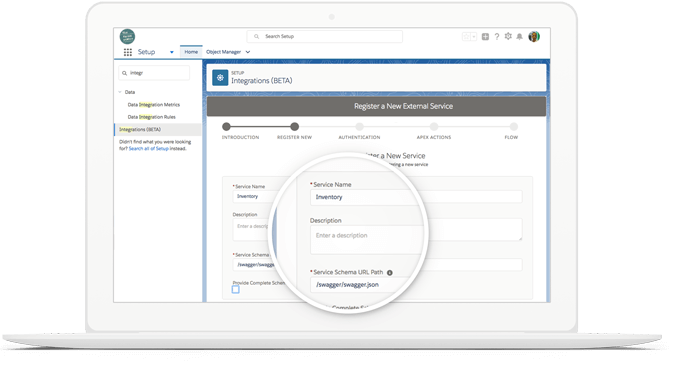680x391 pixels.
Task: Collapse the Data section in sidebar
Action: coord(120,92)
